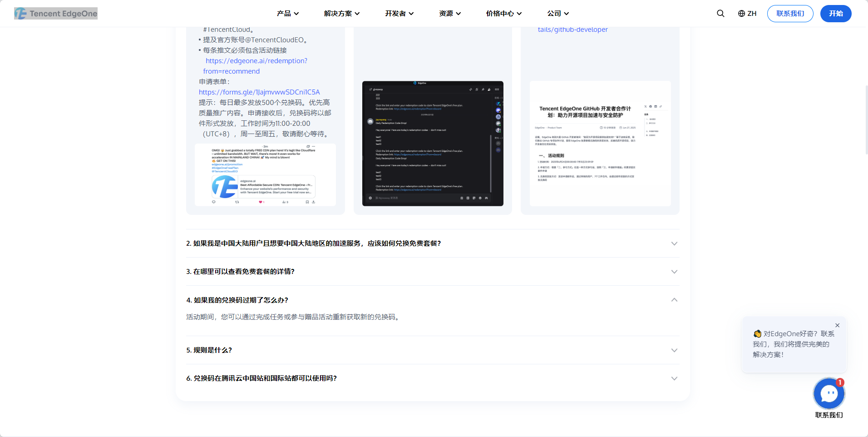Open the 产品 menu

[288, 14]
